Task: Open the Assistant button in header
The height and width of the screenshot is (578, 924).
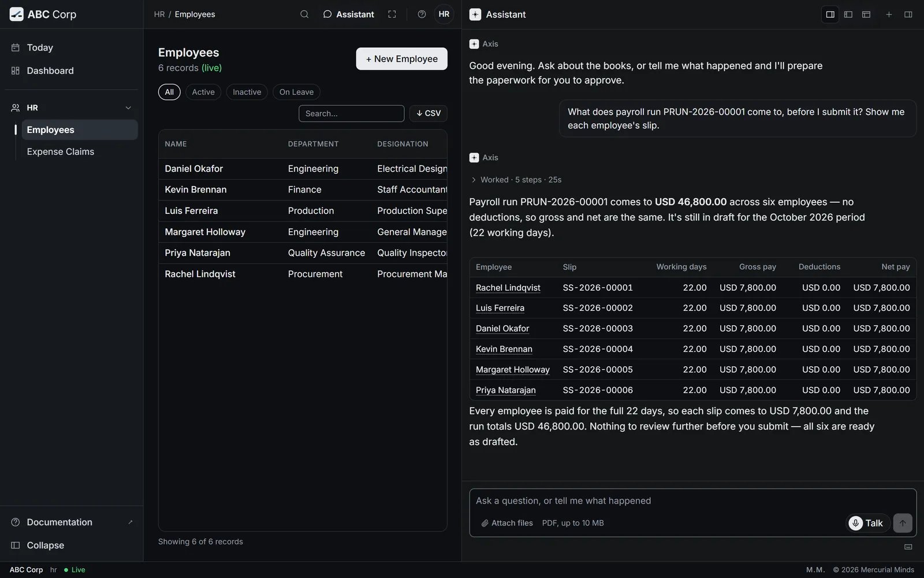Action: tap(349, 14)
